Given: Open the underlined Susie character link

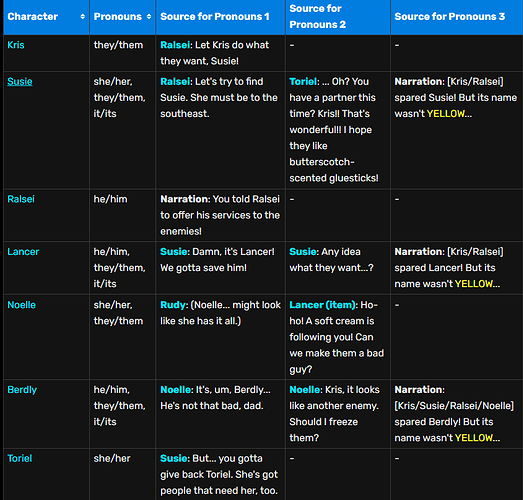Looking at the screenshot, I should (20, 82).
